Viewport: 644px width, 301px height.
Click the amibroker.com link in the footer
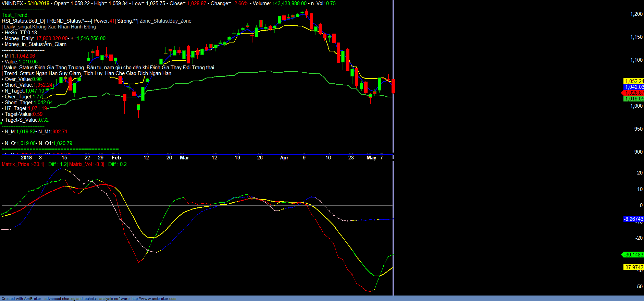(154, 299)
